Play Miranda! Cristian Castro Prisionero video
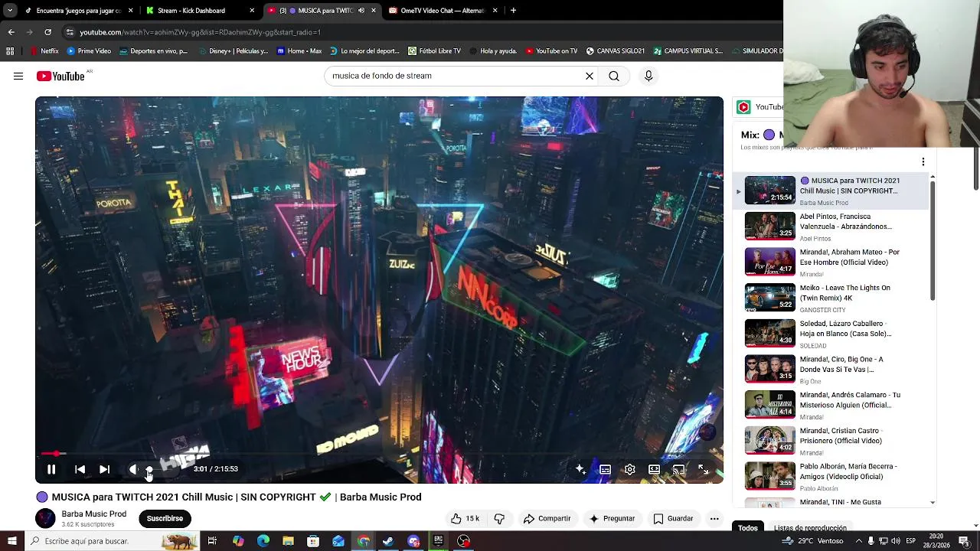The image size is (980, 551). [x=831, y=441]
